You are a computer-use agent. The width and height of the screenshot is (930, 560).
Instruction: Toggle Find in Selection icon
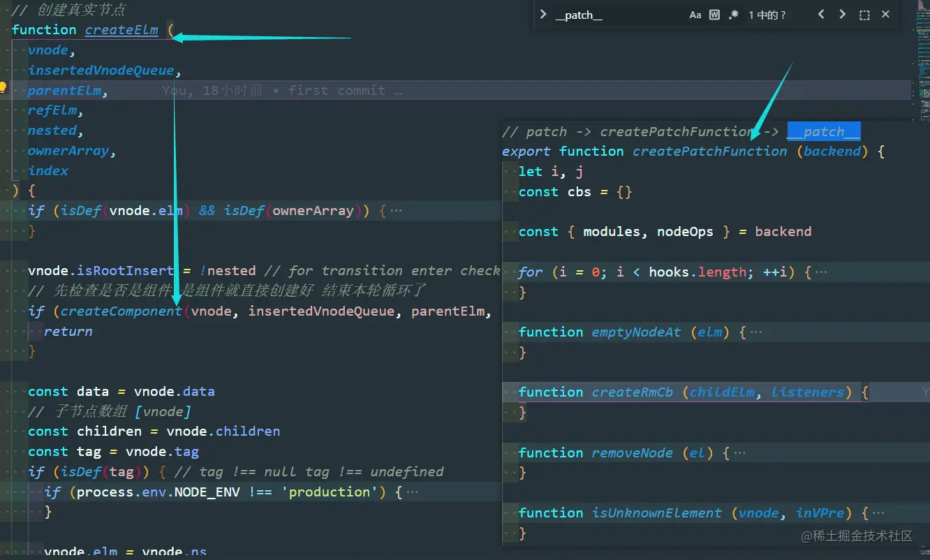click(864, 15)
